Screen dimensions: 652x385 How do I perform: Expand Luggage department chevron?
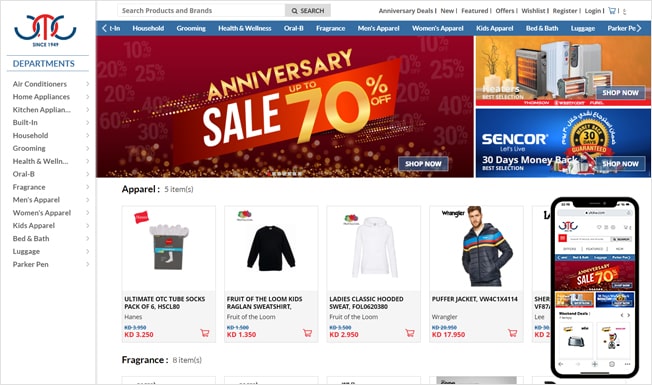coord(87,252)
